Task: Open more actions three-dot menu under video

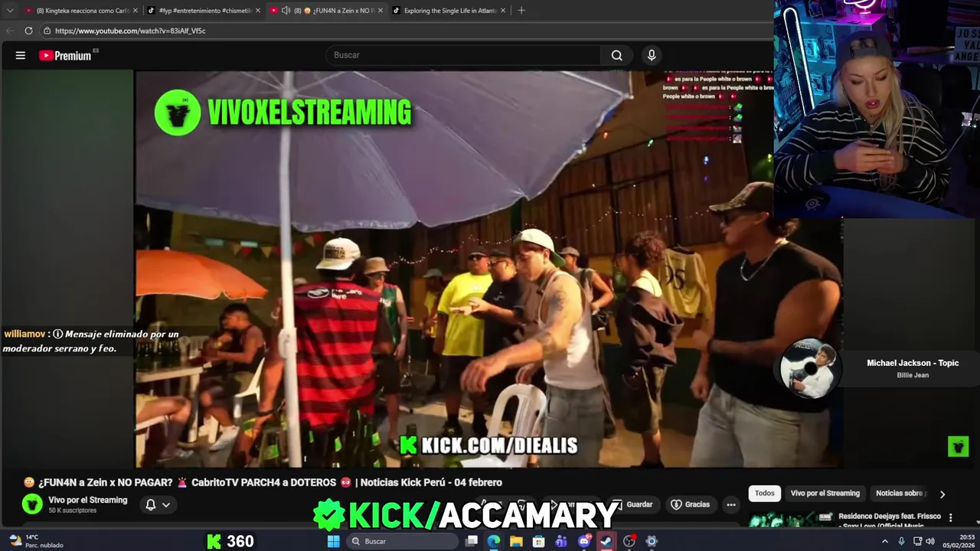Action: click(x=731, y=504)
